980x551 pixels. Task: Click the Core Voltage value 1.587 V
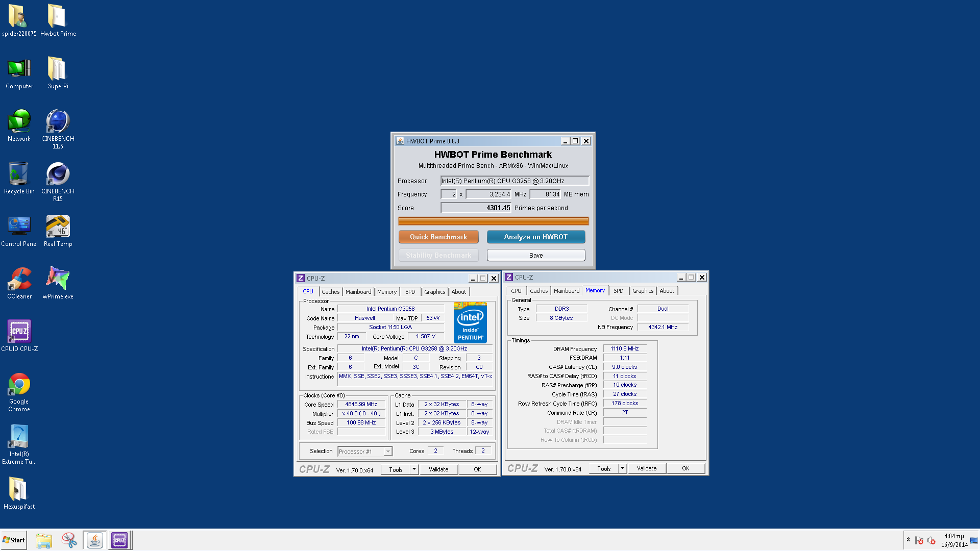tap(426, 336)
